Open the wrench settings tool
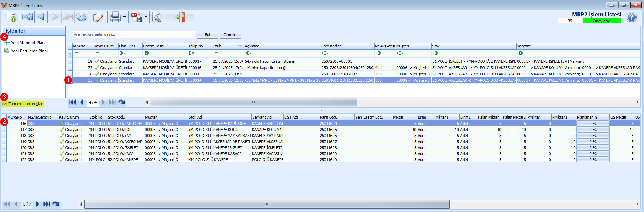The width and height of the screenshot is (644, 212). 156,17
